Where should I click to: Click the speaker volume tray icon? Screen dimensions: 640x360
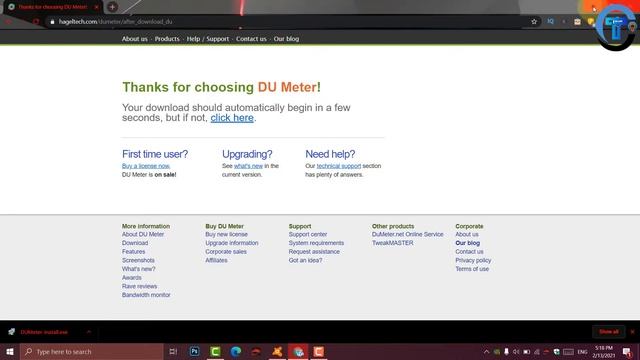click(x=516, y=352)
